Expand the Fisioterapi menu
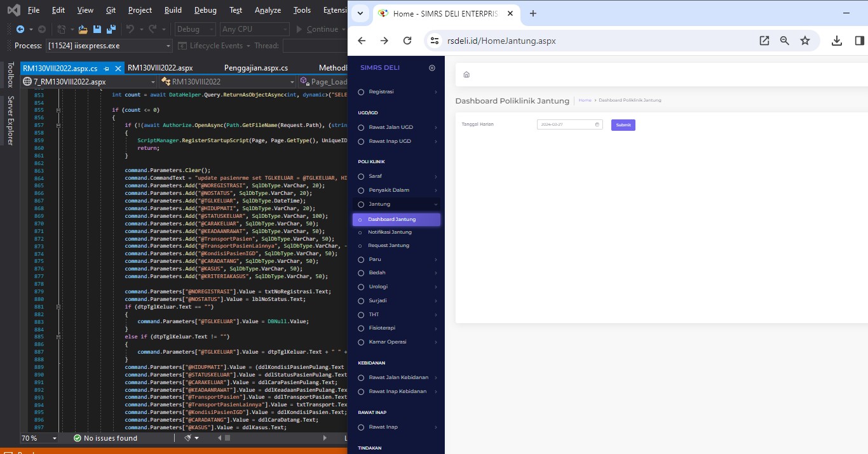 397,328
